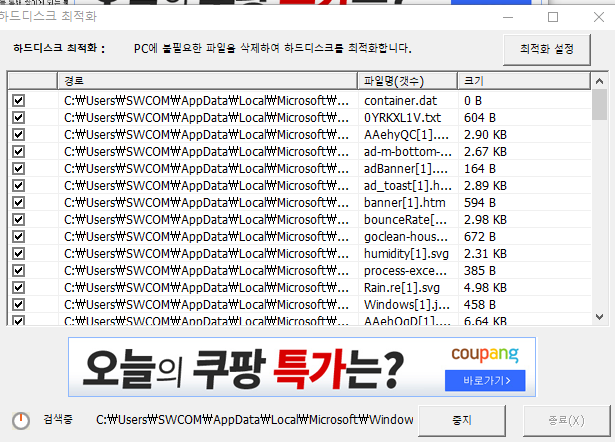Select the 0YRKXL1V.txt file name
This screenshot has width=615, height=442.
402,118
